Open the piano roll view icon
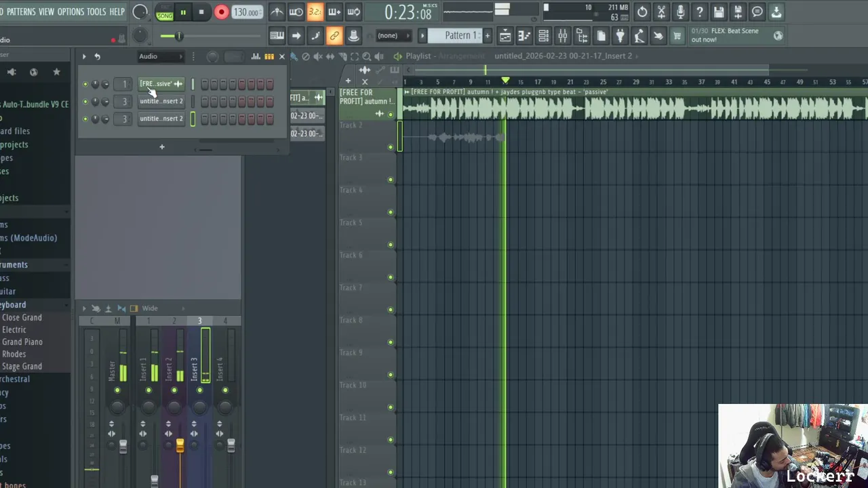This screenshot has height=488, width=868. (524, 36)
